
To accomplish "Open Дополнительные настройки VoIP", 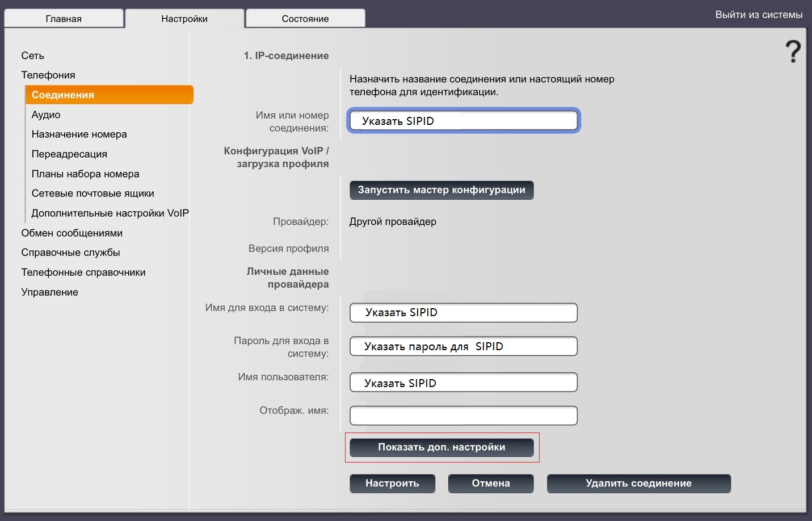I will click(x=110, y=213).
